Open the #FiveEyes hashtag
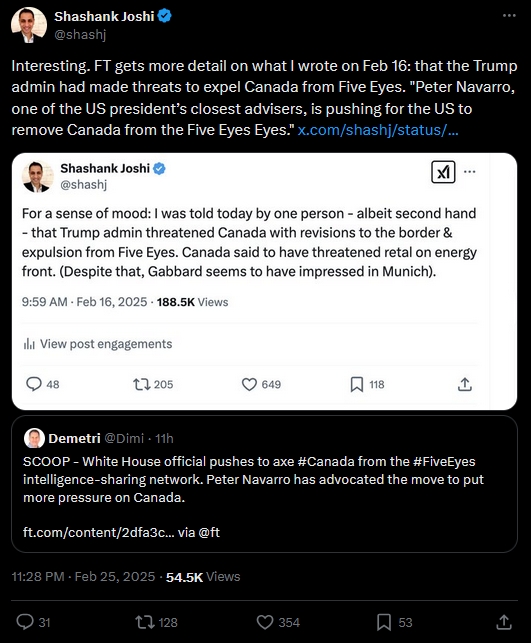Image resolution: width=531 pixels, height=643 pixels. 444,461
